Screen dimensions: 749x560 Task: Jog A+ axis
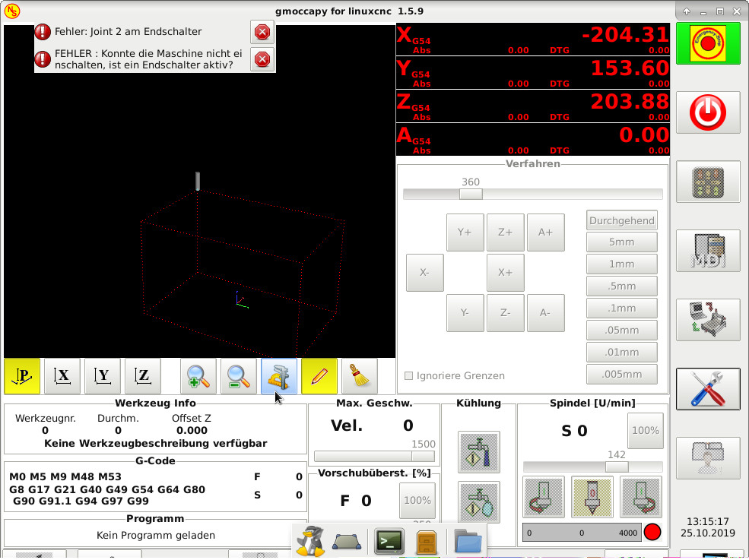coord(546,233)
